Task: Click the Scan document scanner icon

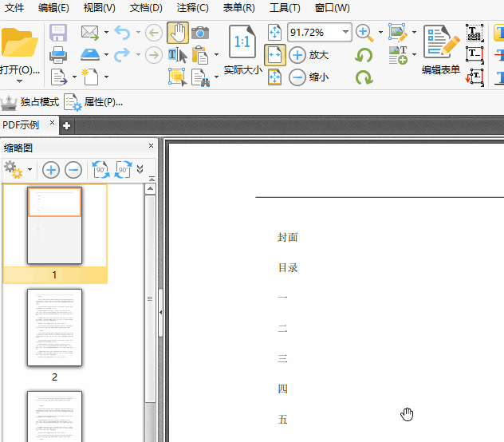Action: pos(90,55)
